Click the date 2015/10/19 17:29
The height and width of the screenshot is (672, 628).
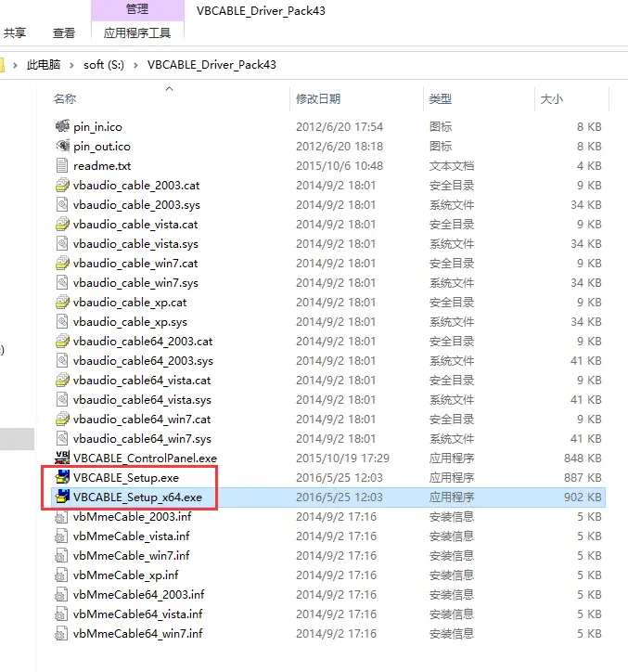point(342,459)
